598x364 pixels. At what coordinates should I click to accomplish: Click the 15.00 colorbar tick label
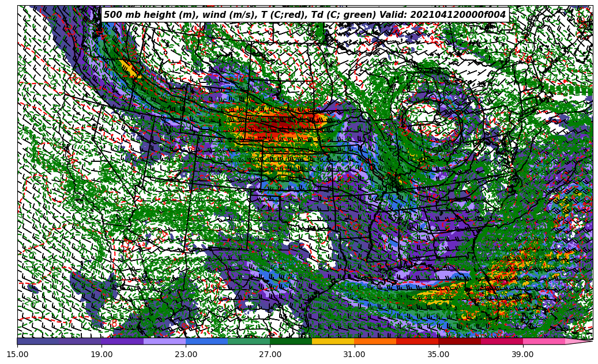tap(17, 354)
